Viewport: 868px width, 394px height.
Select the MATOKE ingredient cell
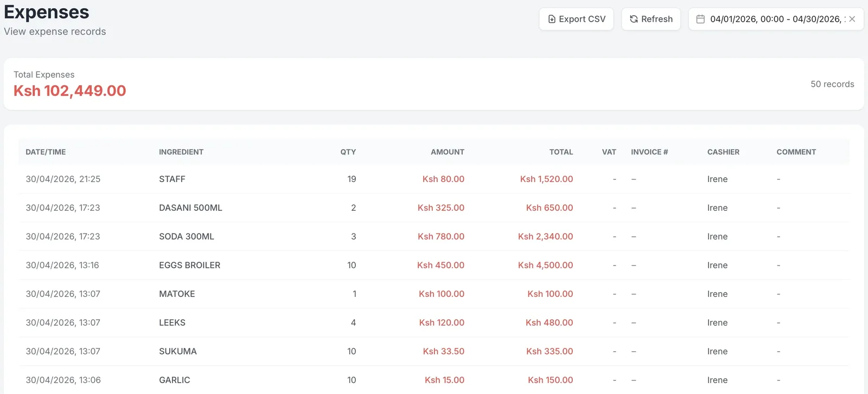pyautogui.click(x=177, y=294)
